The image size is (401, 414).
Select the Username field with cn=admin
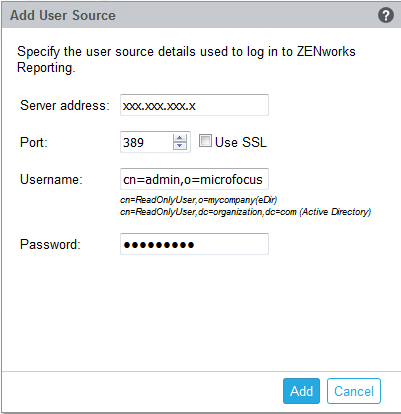pos(194,179)
